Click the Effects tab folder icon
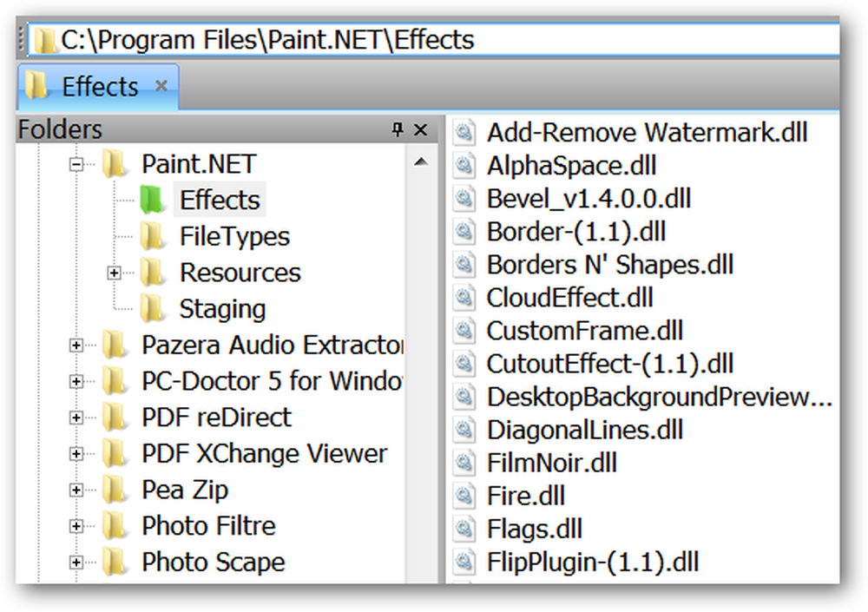The height and width of the screenshot is (612, 868). coord(37,87)
